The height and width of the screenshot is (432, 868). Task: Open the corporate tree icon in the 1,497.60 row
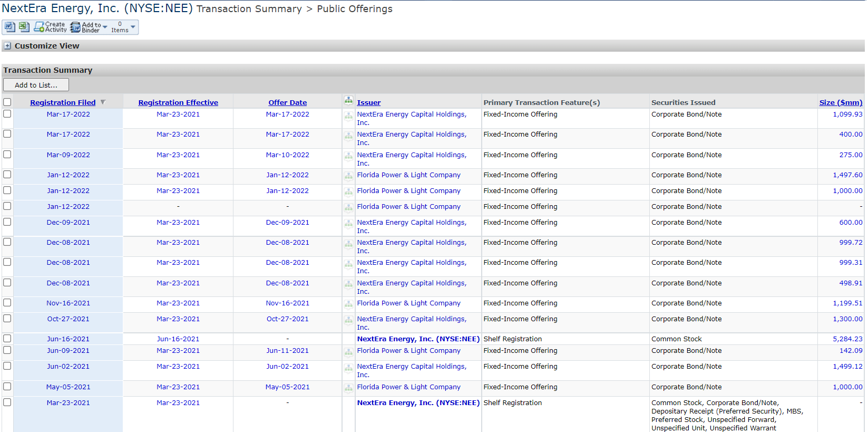(348, 177)
